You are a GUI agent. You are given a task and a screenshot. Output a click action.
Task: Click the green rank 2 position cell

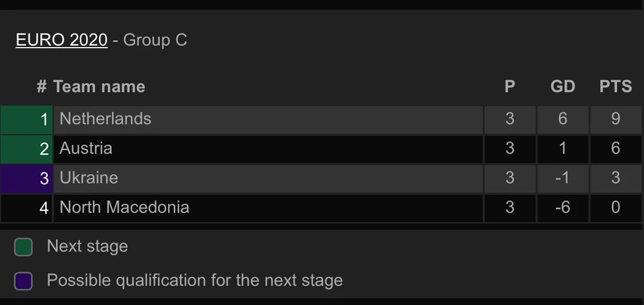pos(26,149)
